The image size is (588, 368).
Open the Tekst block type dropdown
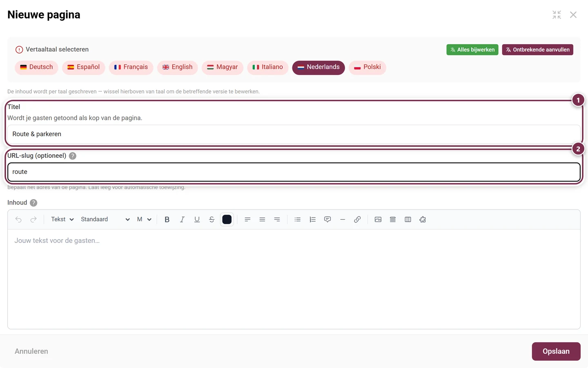62,220
